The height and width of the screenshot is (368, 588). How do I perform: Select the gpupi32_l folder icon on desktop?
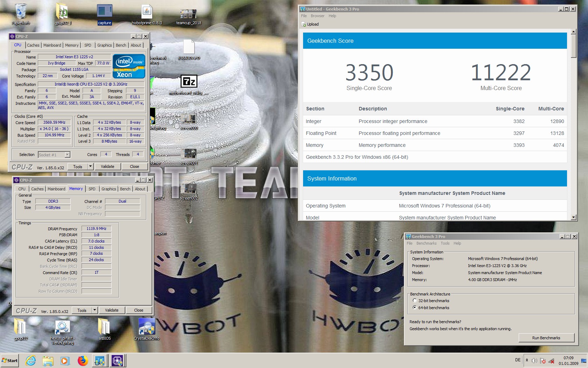(x=63, y=14)
